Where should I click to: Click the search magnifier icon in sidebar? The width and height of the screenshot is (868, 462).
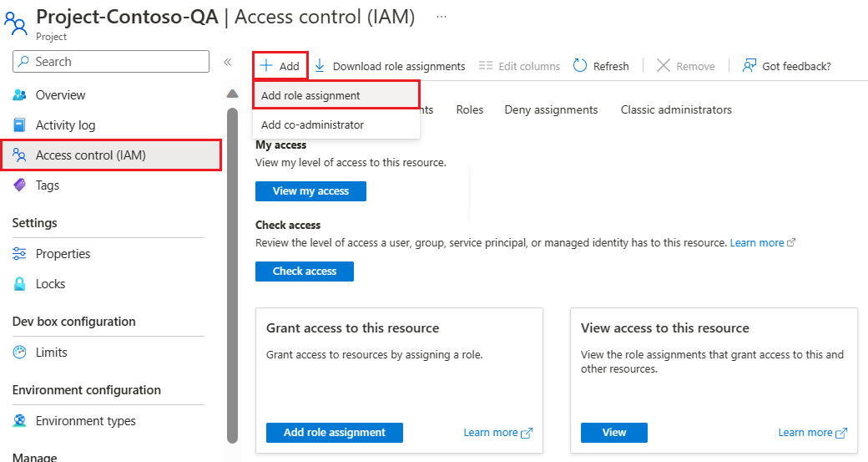pyautogui.click(x=23, y=62)
